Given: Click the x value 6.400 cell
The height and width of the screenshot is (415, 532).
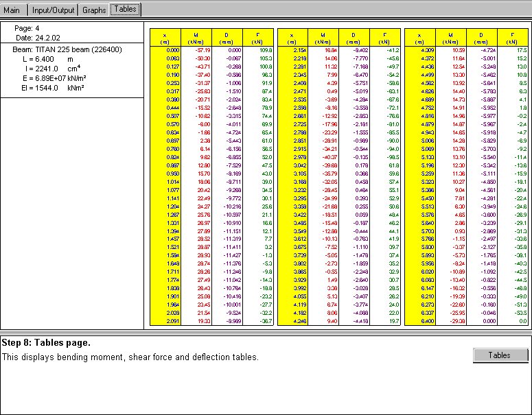Looking at the screenshot, I should (425, 320).
